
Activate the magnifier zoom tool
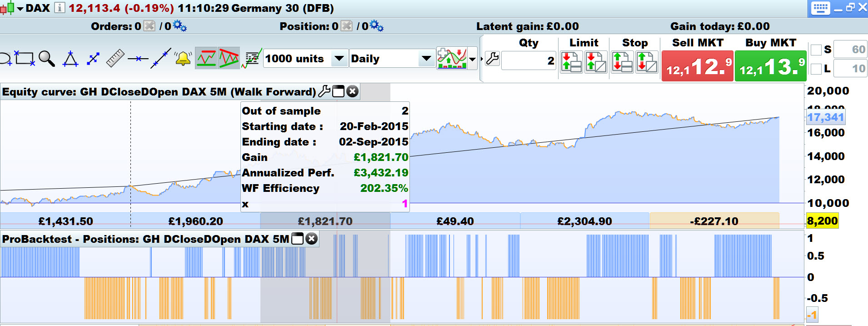coord(46,59)
